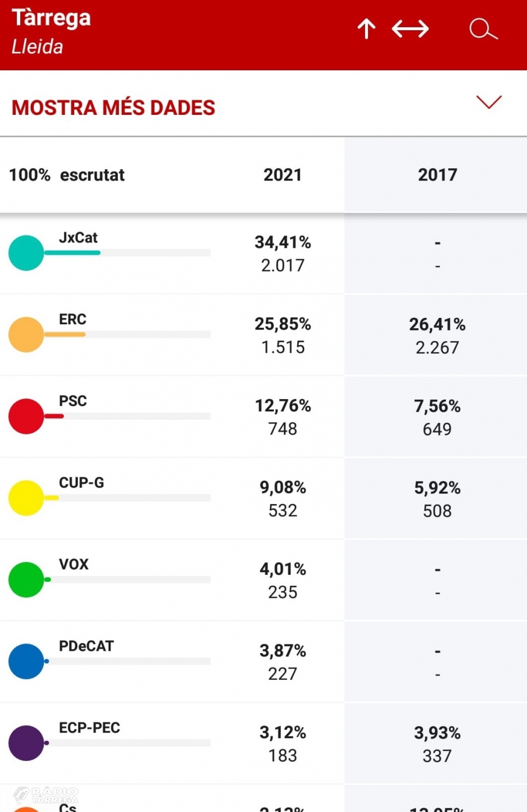
Task: Click the turquoise JxCat party circle
Action: click(26, 253)
